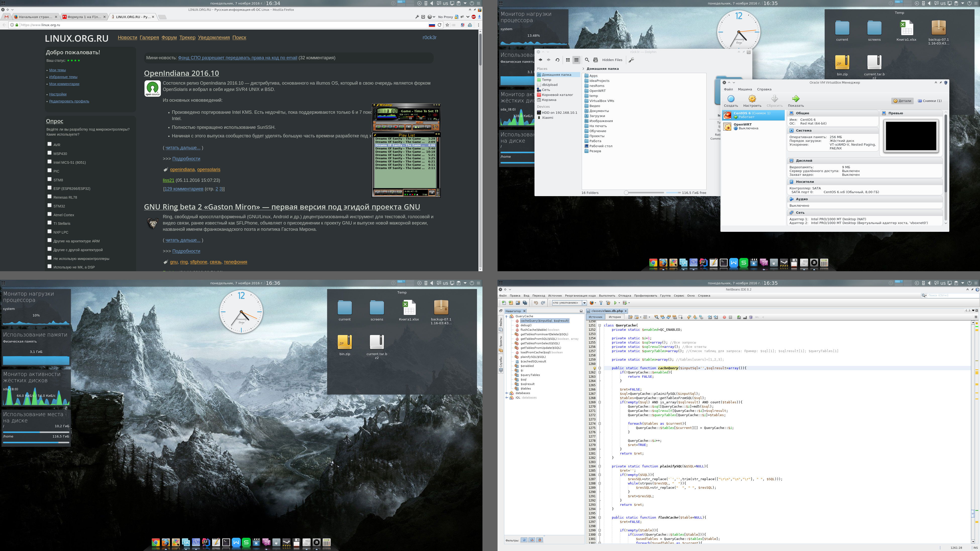Viewport: 980px width, 551px height.
Task: Go back in Dolphin file manager
Action: (x=540, y=60)
